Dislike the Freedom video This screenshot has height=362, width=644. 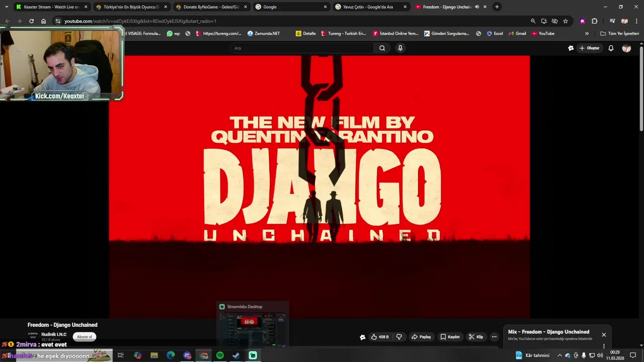(x=399, y=337)
